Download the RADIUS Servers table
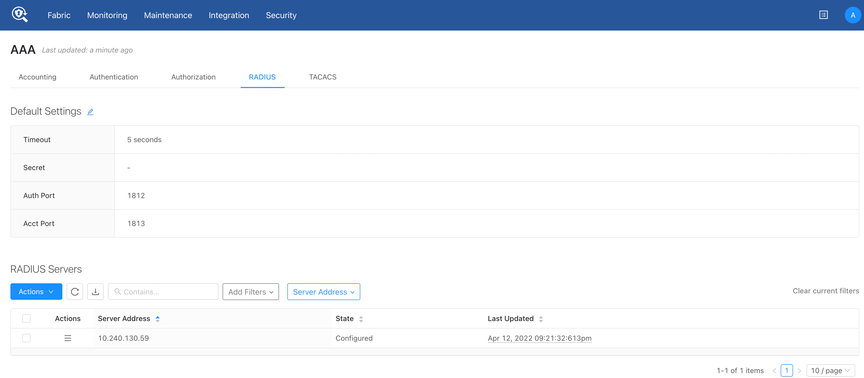 click(x=95, y=292)
